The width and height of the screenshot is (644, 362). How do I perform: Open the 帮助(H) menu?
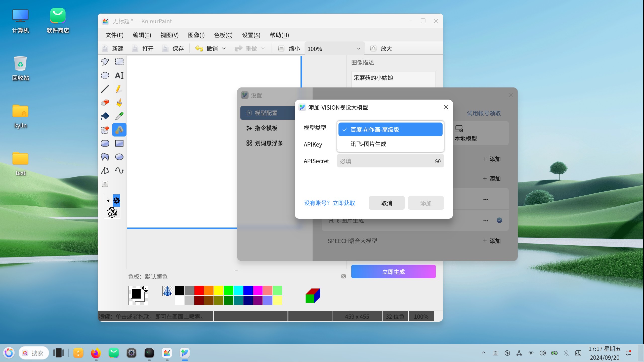[279, 35]
